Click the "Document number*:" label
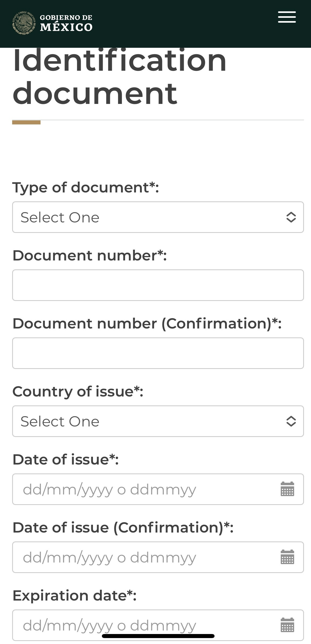Image resolution: width=311 pixels, height=644 pixels. (89, 255)
